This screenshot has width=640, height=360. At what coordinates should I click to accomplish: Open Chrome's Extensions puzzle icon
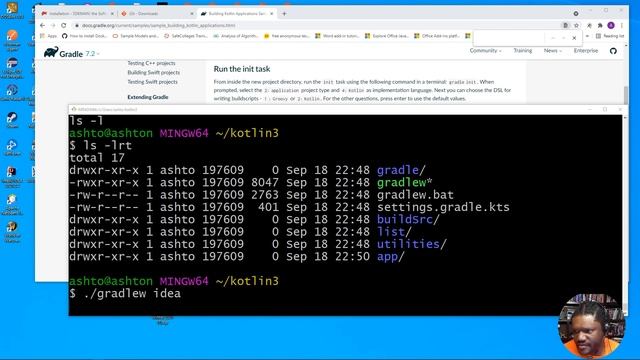click(x=600, y=25)
